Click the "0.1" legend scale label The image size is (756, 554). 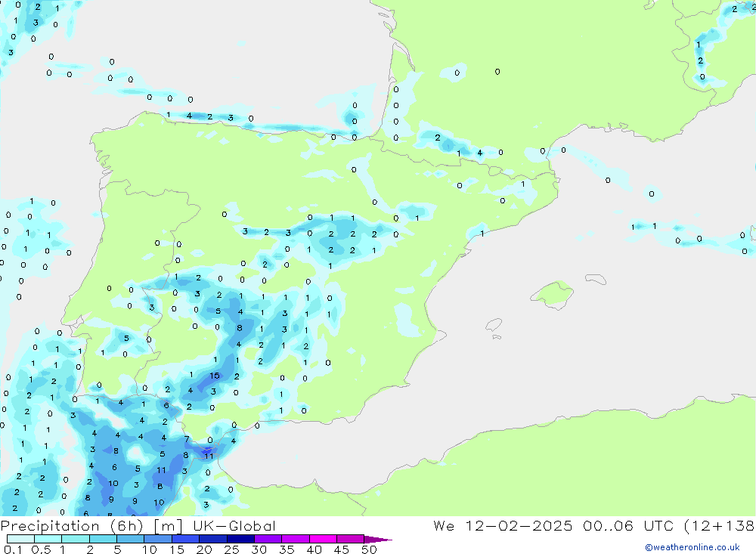tap(13, 549)
